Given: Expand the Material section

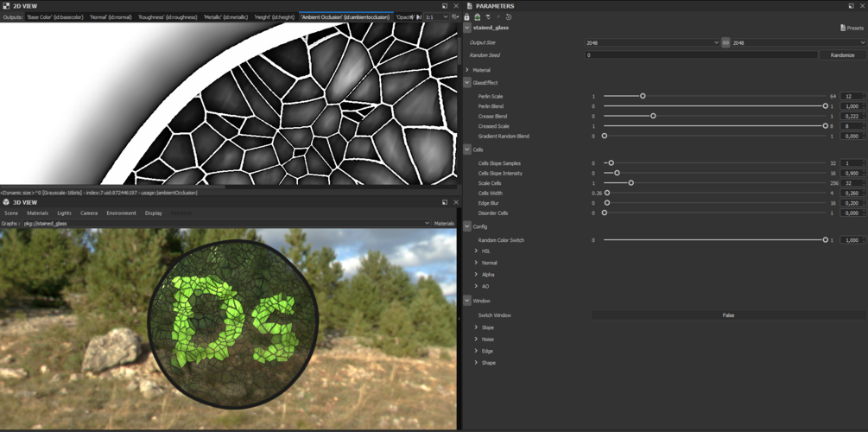Looking at the screenshot, I should coord(468,70).
